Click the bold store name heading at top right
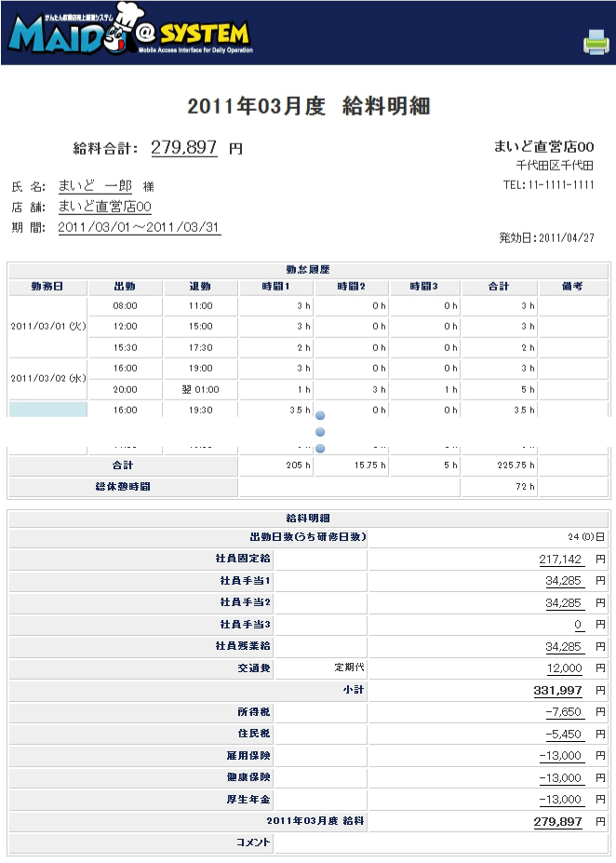 pyautogui.click(x=544, y=146)
